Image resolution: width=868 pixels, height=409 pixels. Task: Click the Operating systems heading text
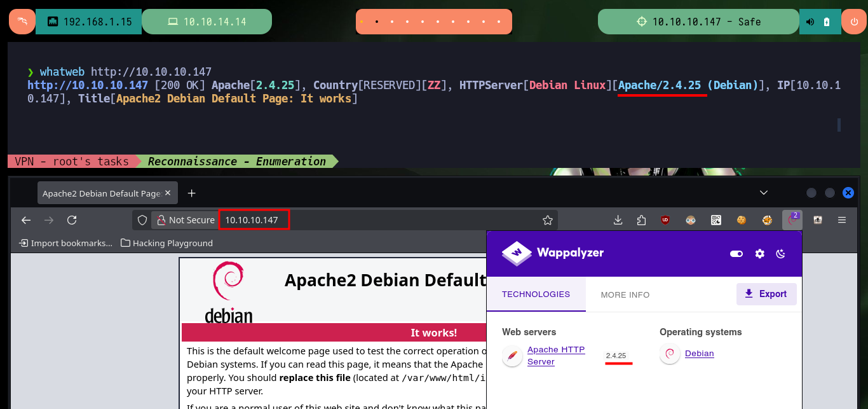point(700,332)
